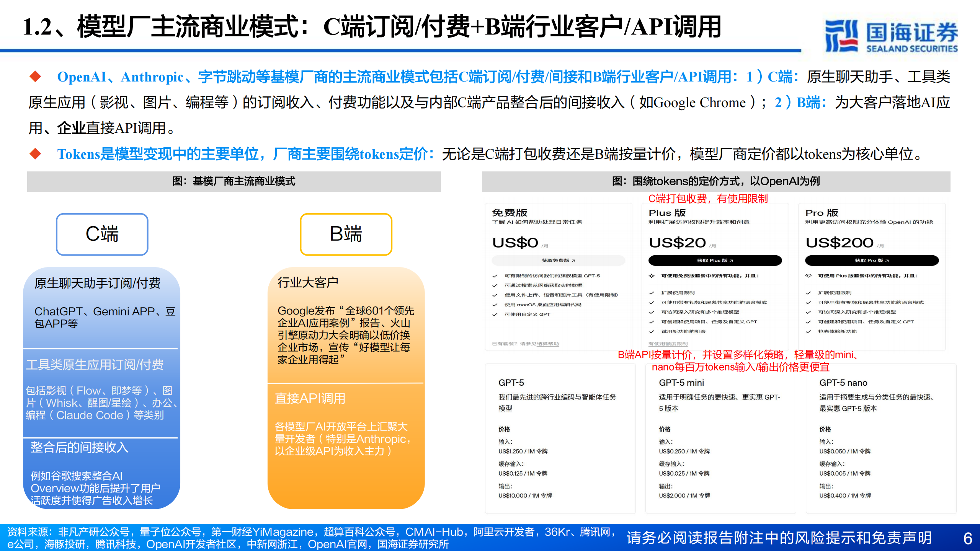Click the Plus 版 plan title
This screenshot has height=551, width=980.
pyautogui.click(x=667, y=213)
